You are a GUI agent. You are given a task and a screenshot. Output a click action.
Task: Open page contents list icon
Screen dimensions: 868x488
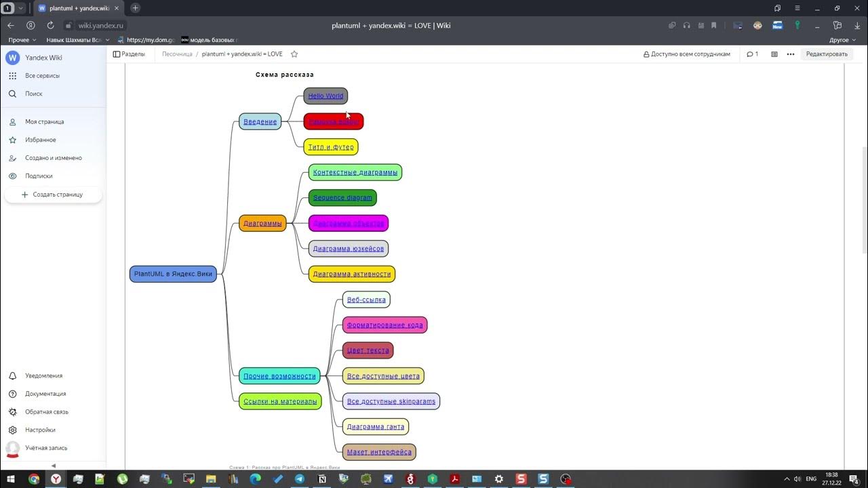pyautogui.click(x=774, y=54)
